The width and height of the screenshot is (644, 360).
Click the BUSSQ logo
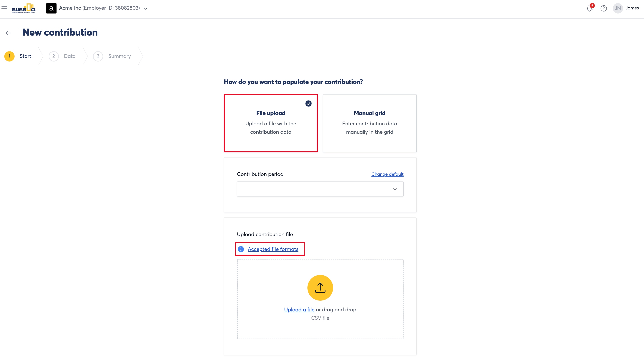click(24, 8)
